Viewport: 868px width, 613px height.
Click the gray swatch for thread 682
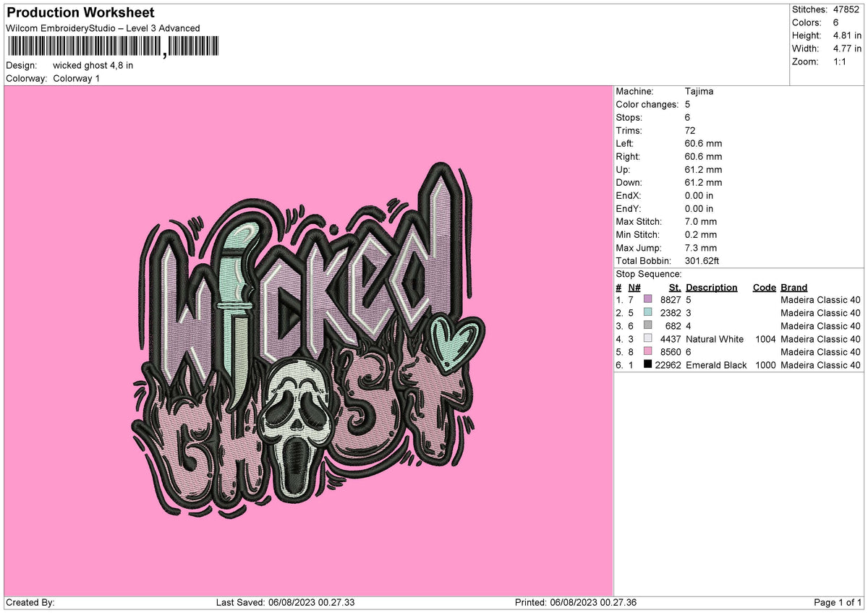pyautogui.click(x=647, y=326)
